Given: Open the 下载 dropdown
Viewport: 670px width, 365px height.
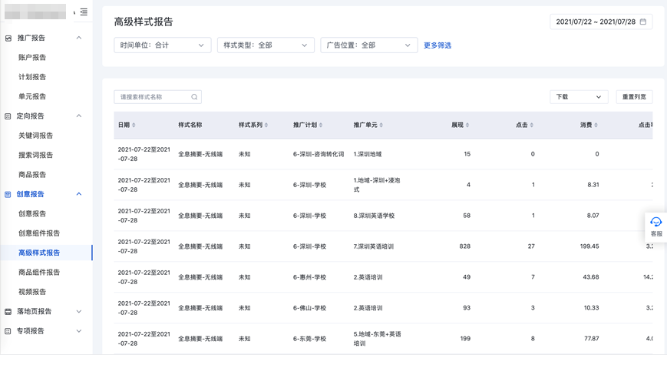Looking at the screenshot, I should (579, 97).
